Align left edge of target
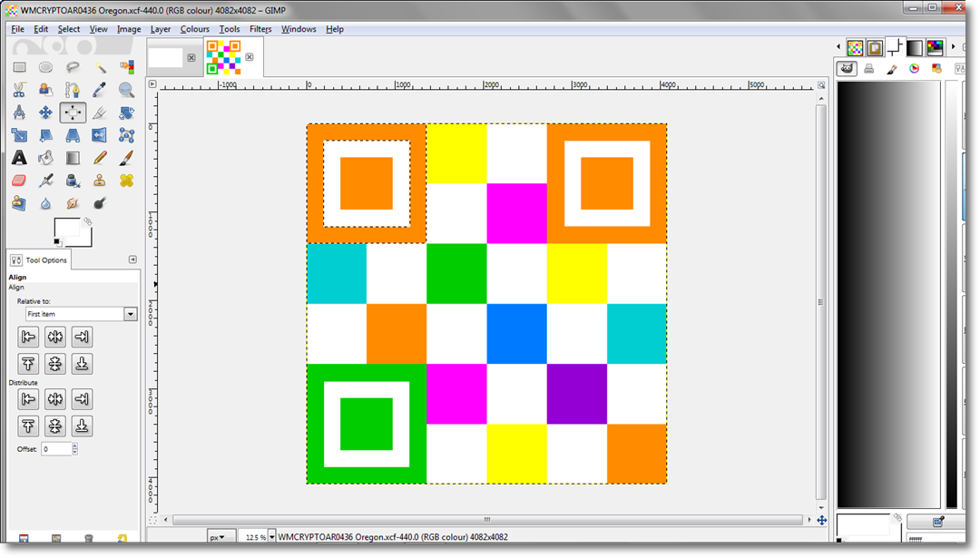This screenshot has width=980, height=558. coord(28,338)
